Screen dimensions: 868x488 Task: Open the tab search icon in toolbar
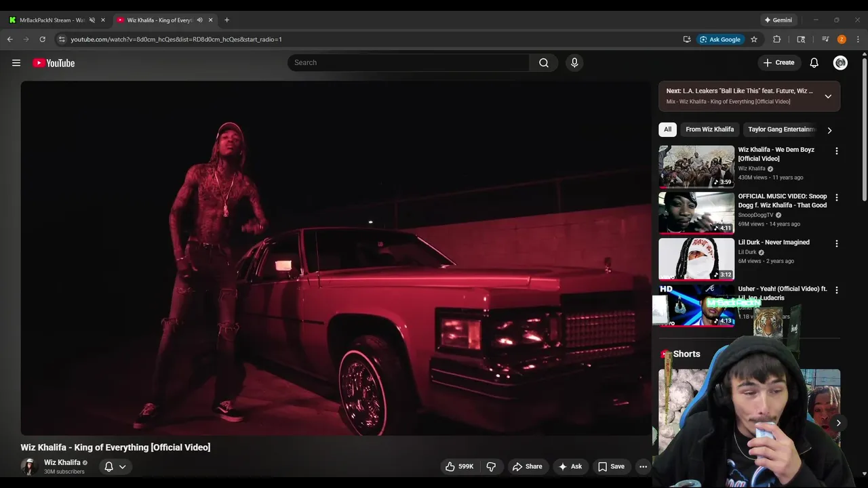tap(801, 39)
